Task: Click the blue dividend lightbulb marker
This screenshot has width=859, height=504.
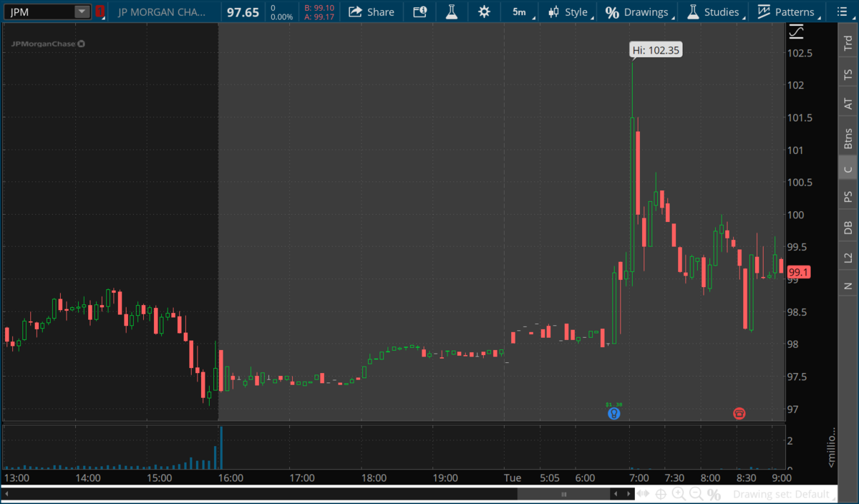Action: (x=613, y=413)
